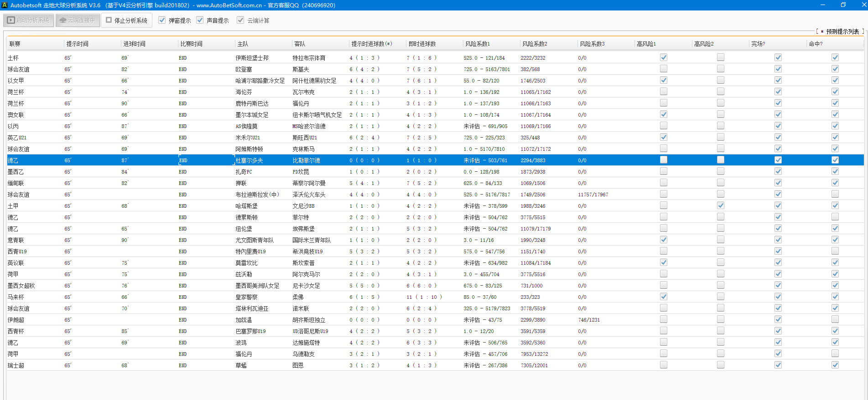
Task: Uncheck 高风险2 in the 哈塔斯堡 row
Action: click(x=721, y=205)
